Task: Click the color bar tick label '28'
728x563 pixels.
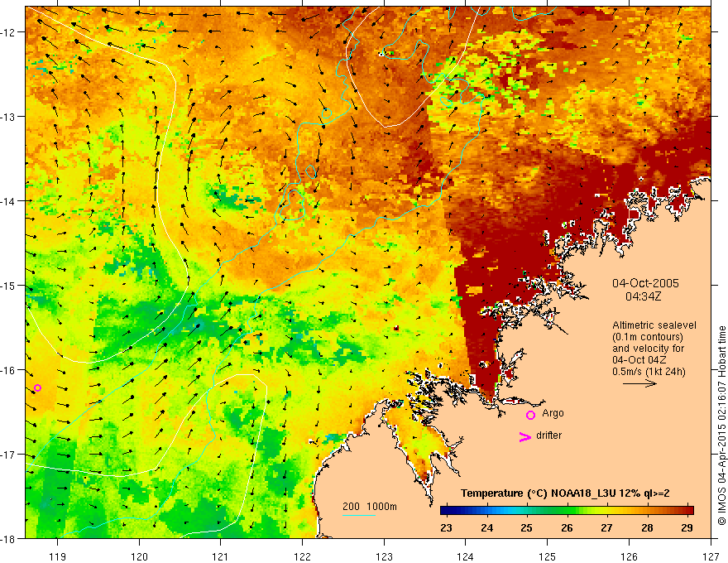Action: (x=647, y=527)
